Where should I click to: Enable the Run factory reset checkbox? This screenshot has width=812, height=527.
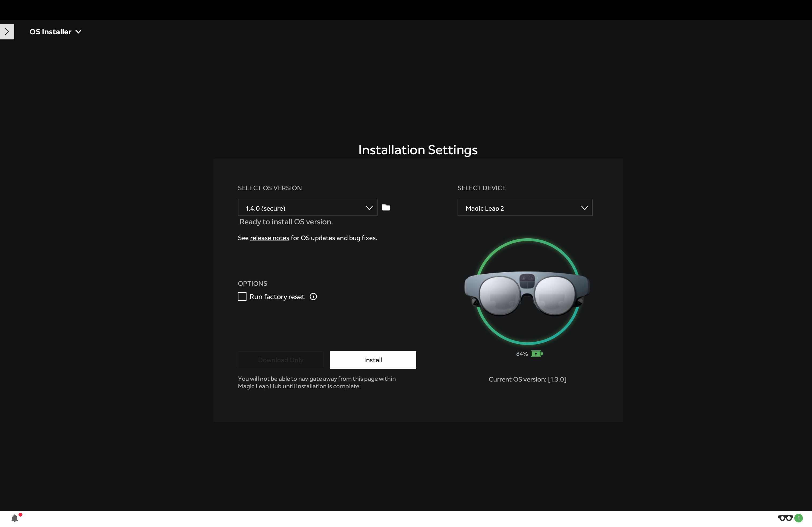[242, 297]
